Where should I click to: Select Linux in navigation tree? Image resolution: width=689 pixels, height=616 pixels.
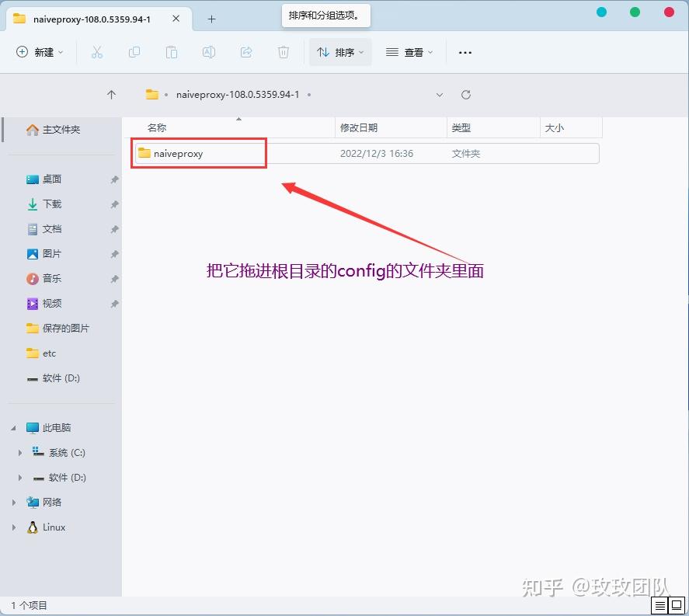[x=54, y=527]
